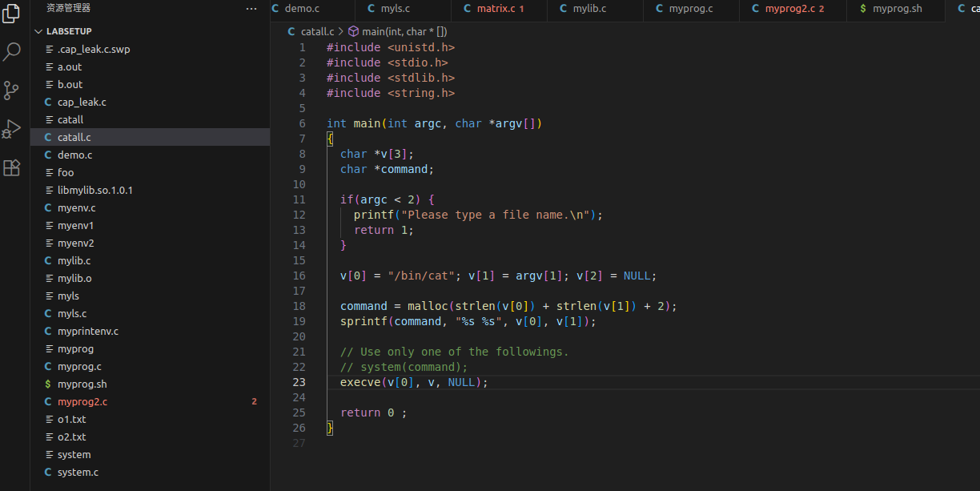Click the printf "Please type a file name" line

478,215
